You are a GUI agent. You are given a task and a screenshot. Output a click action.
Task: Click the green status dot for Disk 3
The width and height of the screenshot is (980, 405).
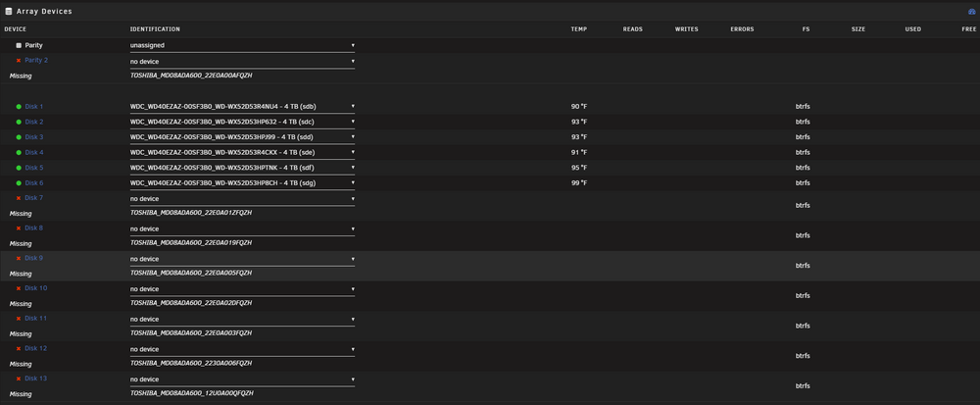[x=19, y=137]
